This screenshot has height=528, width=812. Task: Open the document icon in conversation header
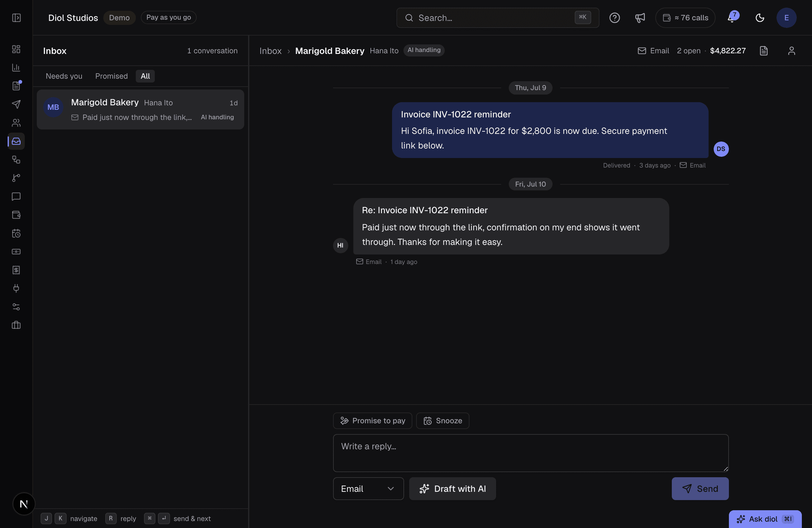click(763, 51)
